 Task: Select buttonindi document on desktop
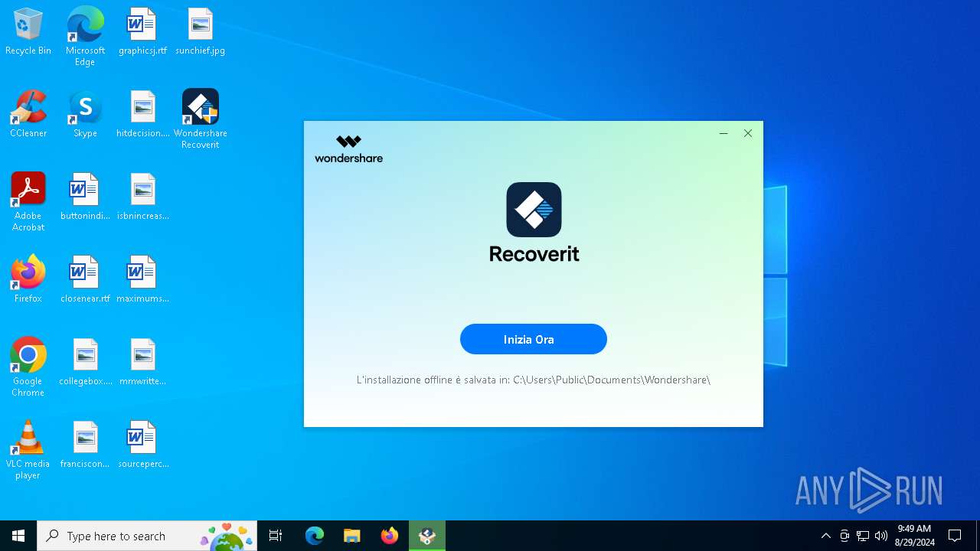pyautogui.click(x=85, y=197)
